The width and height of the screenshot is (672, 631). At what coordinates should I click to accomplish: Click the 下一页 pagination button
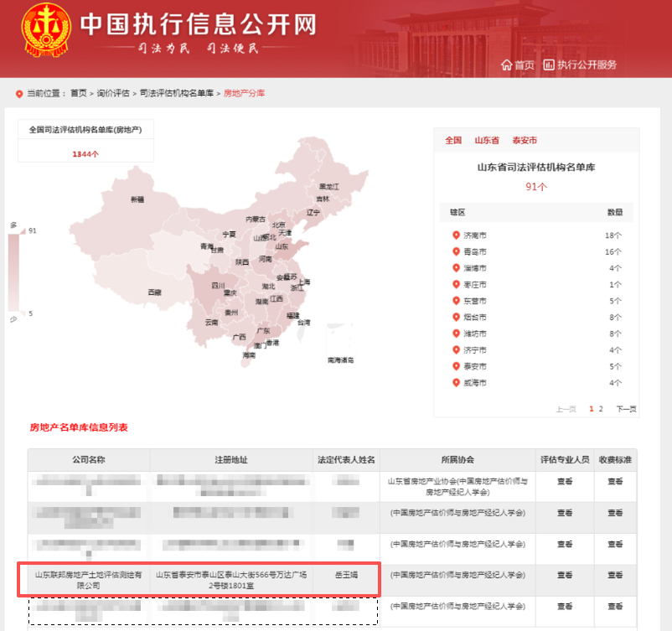pyautogui.click(x=626, y=409)
